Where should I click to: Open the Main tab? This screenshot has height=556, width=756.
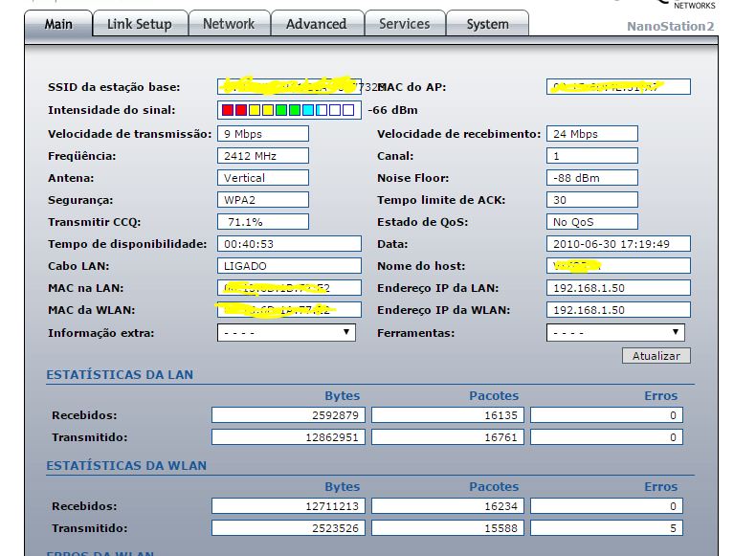tap(57, 24)
